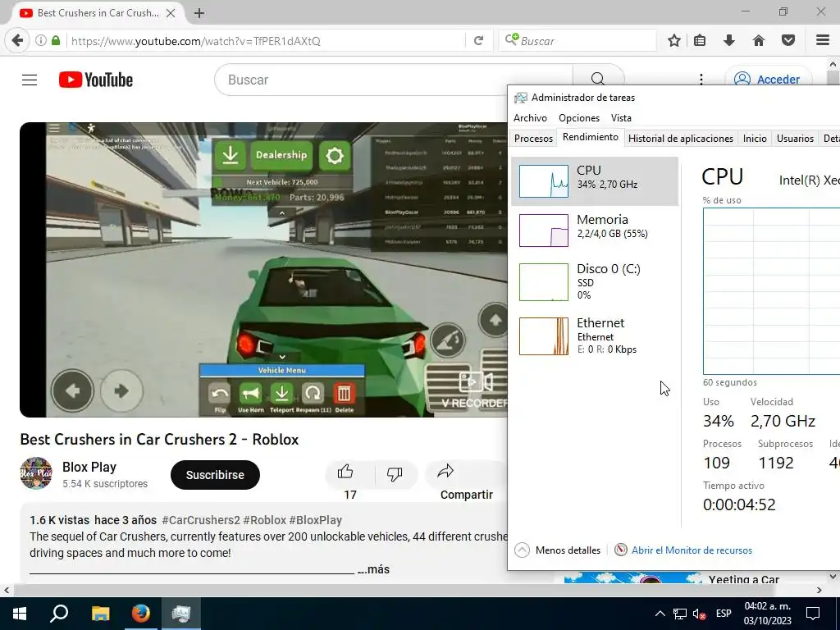
Task: Open the network tray icon
Action: pos(680,614)
